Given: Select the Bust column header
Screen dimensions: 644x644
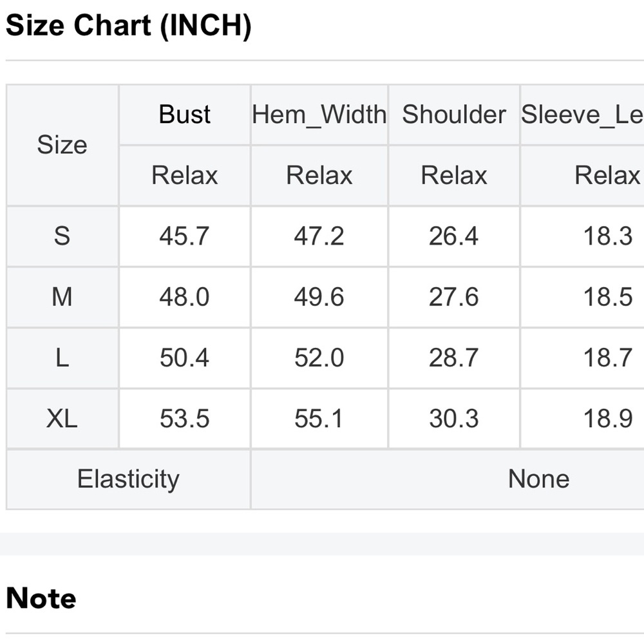Looking at the screenshot, I should (x=184, y=114).
